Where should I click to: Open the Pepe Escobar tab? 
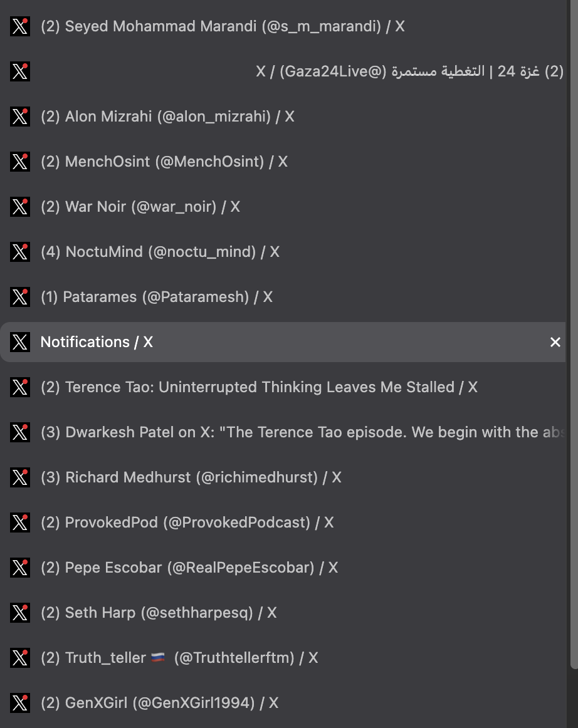[x=189, y=568]
